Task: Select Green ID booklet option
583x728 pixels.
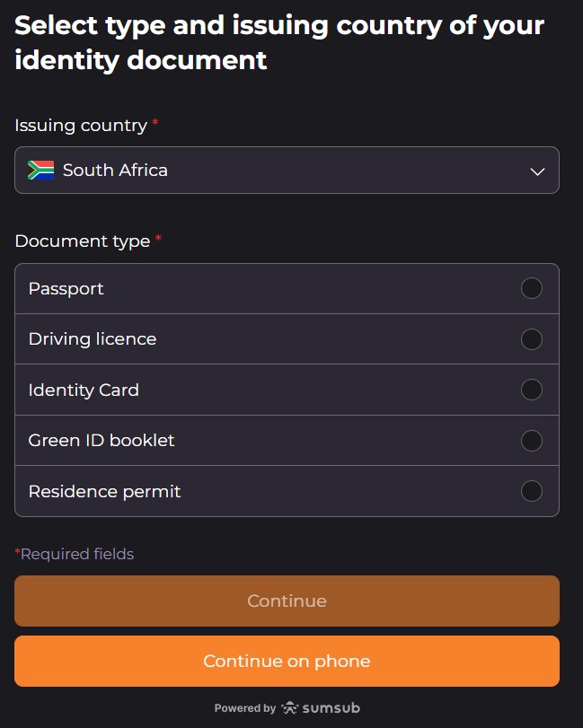Action: [x=532, y=440]
